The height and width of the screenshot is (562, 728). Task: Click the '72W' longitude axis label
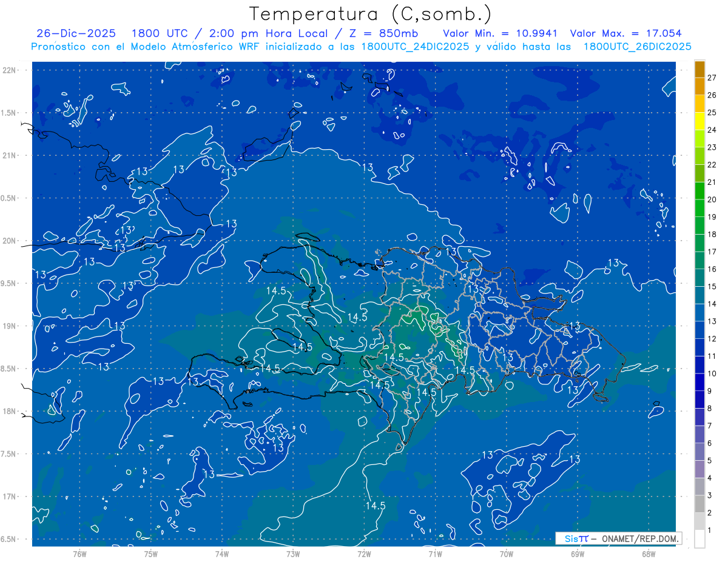coord(364,554)
